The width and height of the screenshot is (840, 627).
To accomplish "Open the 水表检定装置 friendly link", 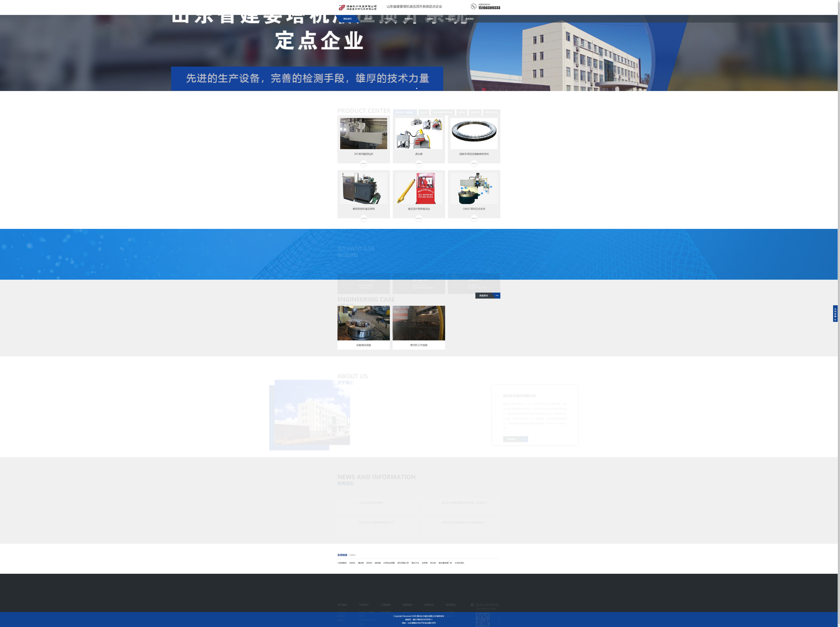I will pos(389,563).
